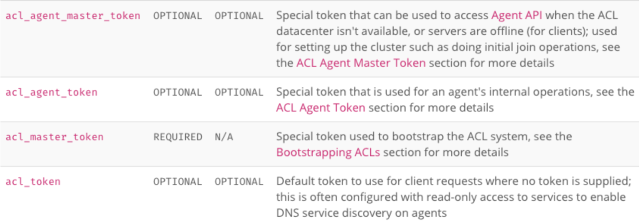Select the acl_token parameter name
This screenshot has width=644, height=224.
pos(33,182)
